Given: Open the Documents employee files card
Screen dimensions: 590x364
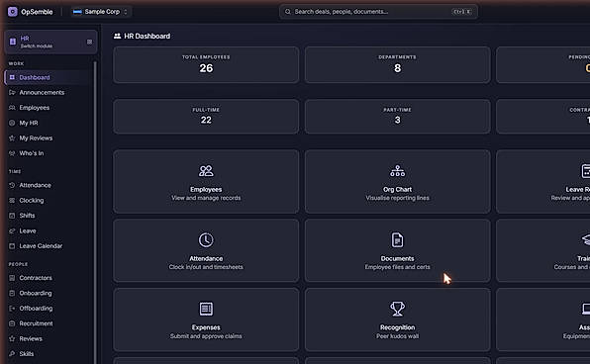Looking at the screenshot, I should tap(397, 250).
